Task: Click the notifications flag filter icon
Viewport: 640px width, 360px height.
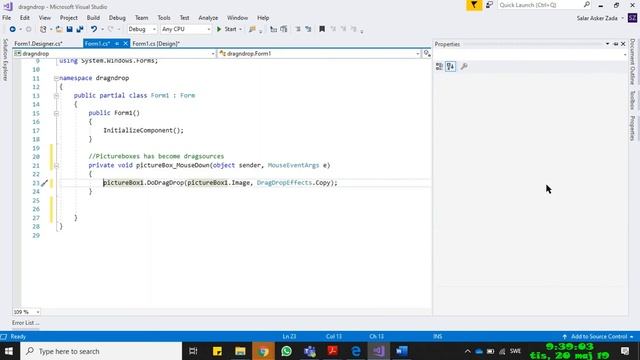Action: 474,5
